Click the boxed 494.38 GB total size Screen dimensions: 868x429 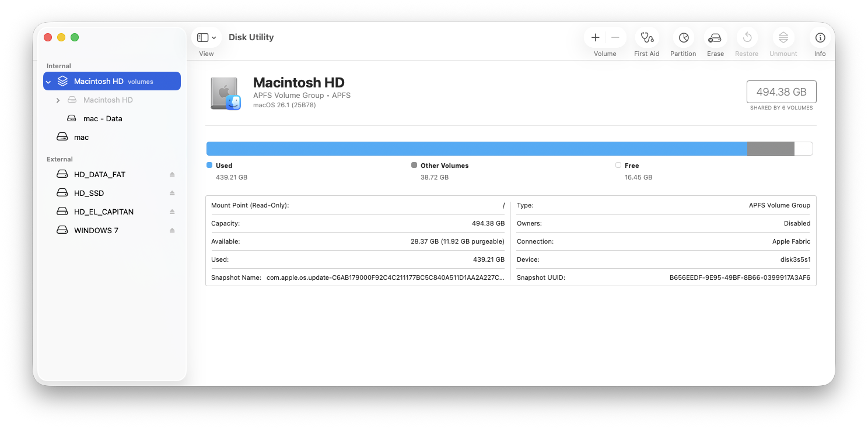782,92
